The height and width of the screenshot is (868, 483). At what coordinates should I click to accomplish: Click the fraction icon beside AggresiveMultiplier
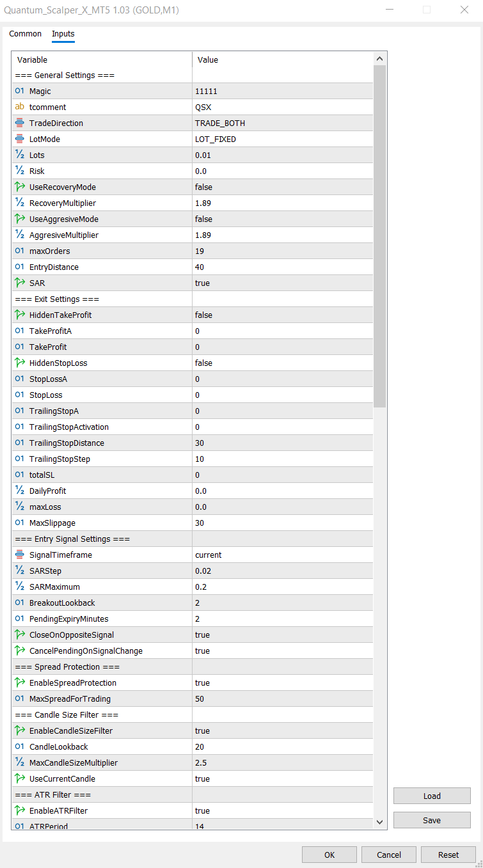pyautogui.click(x=19, y=235)
